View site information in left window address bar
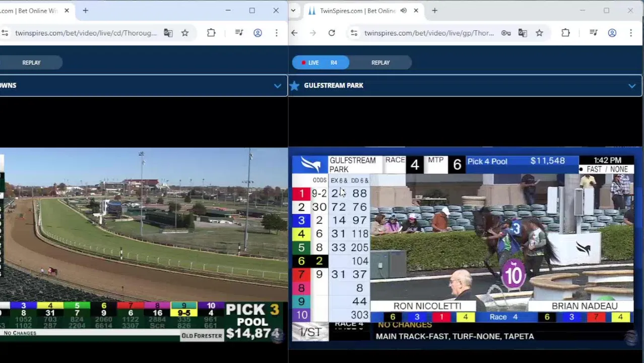The height and width of the screenshot is (363, 644). pos(5,33)
